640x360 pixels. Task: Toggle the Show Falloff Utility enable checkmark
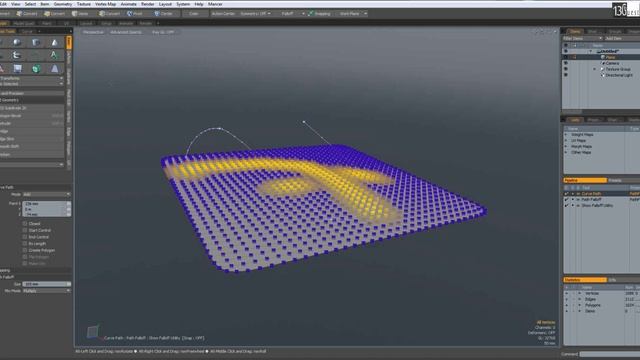pos(566,205)
